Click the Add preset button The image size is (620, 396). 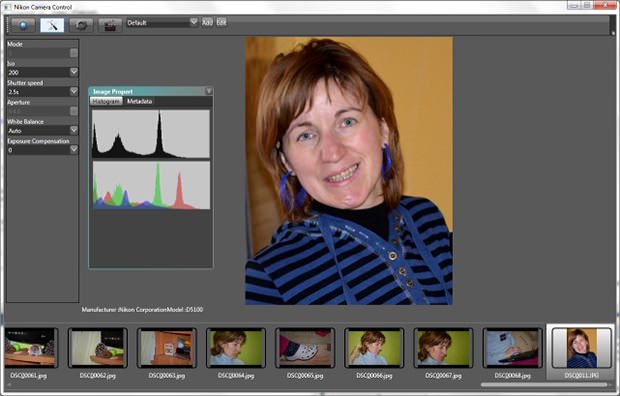[x=207, y=23]
